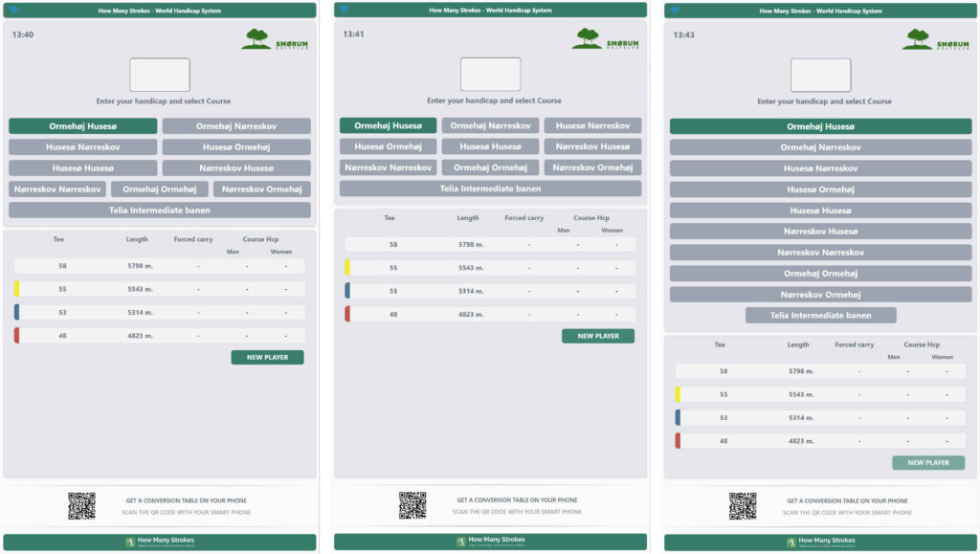
Task: Click the yellow tee 55 marker, 13:40 screen
Action: click(17, 289)
